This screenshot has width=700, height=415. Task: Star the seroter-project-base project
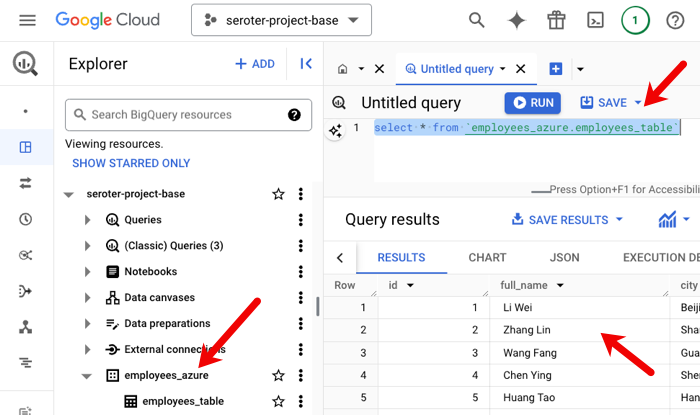tap(279, 194)
